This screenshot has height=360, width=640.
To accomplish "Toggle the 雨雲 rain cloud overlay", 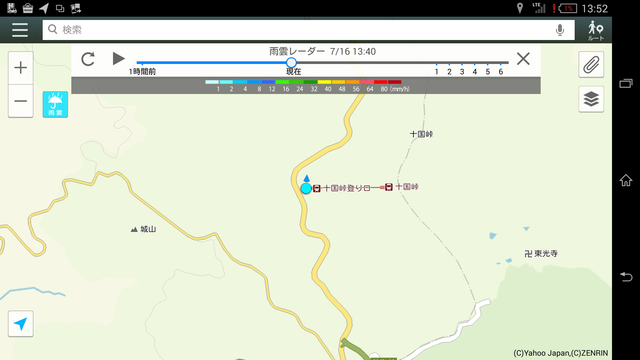I will (x=55, y=104).
